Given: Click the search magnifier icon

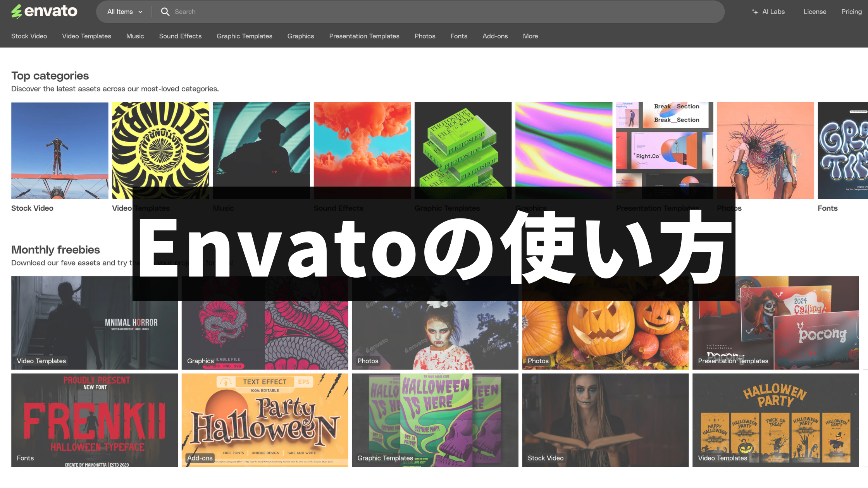Looking at the screenshot, I should 165,12.
